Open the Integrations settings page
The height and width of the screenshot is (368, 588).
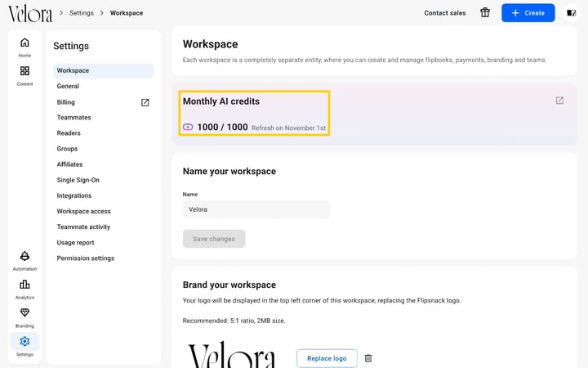(74, 195)
